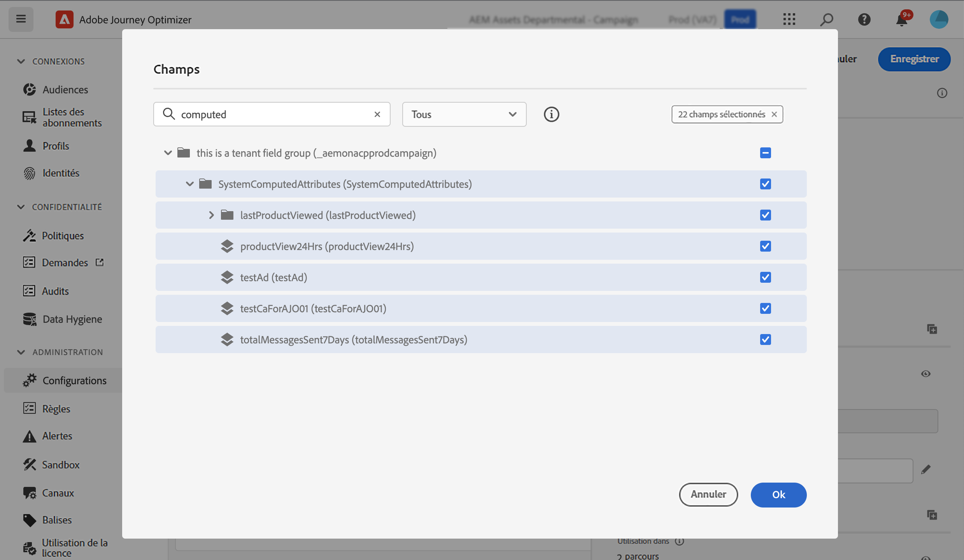964x560 pixels.
Task: Expand the lastProductViewed folder
Action: point(211,215)
